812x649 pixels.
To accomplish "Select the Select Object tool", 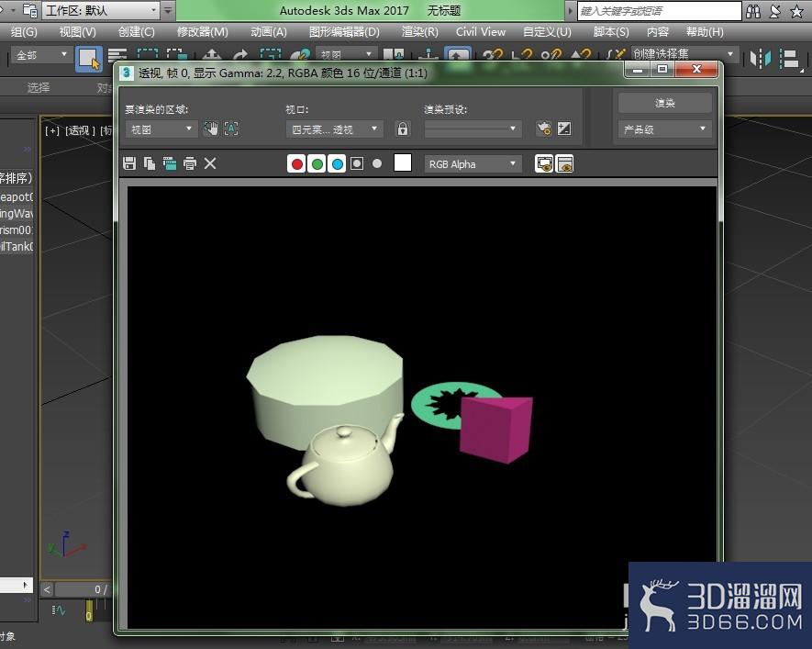I will [89, 59].
